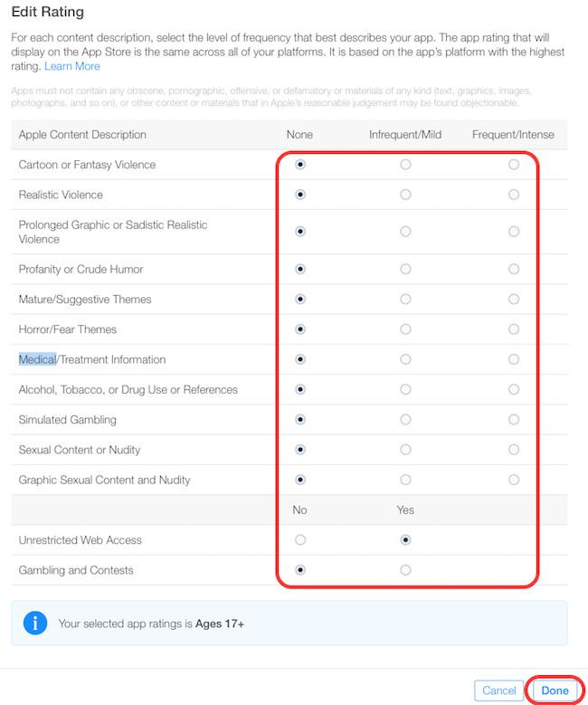Set Sexual Content or Nudity to Frequent/Intense
The height and width of the screenshot is (705, 588).
514,450
